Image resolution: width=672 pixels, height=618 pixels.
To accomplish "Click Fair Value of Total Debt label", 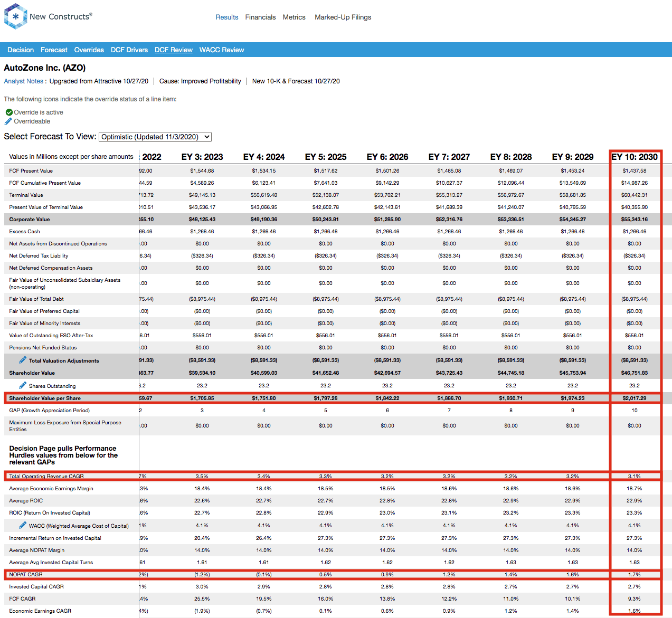I will point(36,299).
